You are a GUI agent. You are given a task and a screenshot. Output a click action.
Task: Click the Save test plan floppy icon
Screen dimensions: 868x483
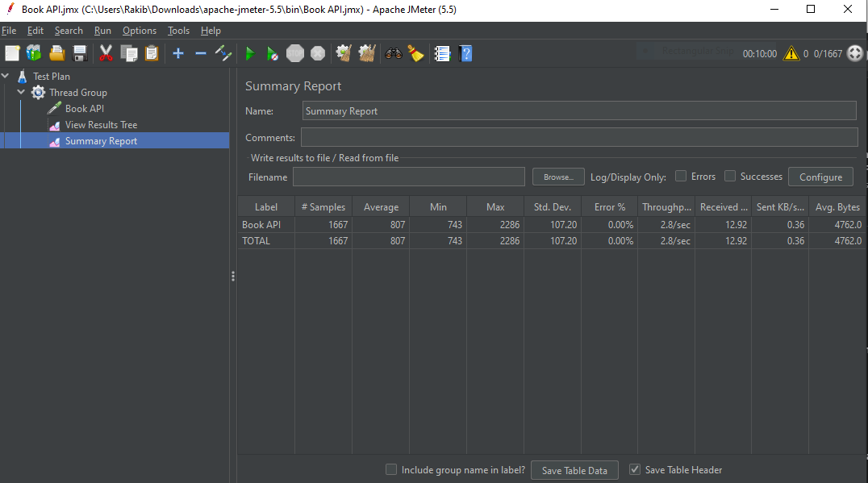80,54
